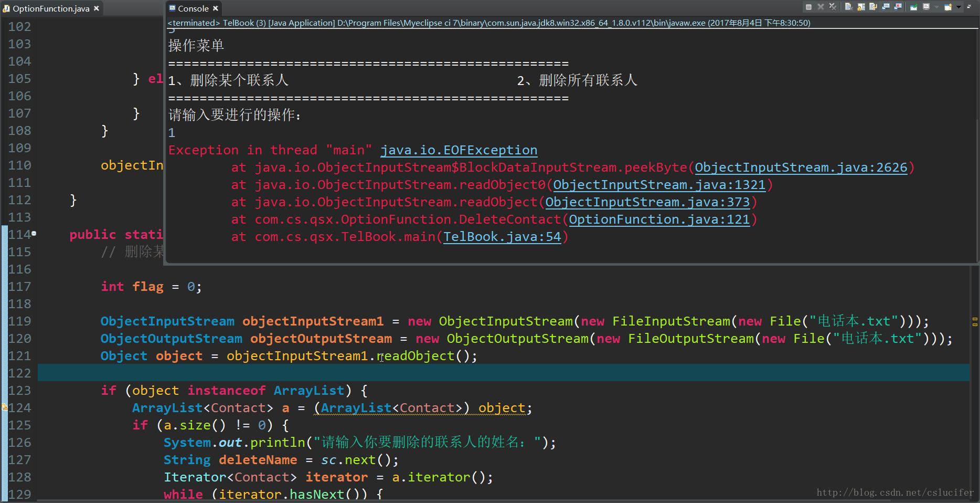
Task: Open ObjectInputStream.java:373 stack trace link
Action: click(647, 202)
